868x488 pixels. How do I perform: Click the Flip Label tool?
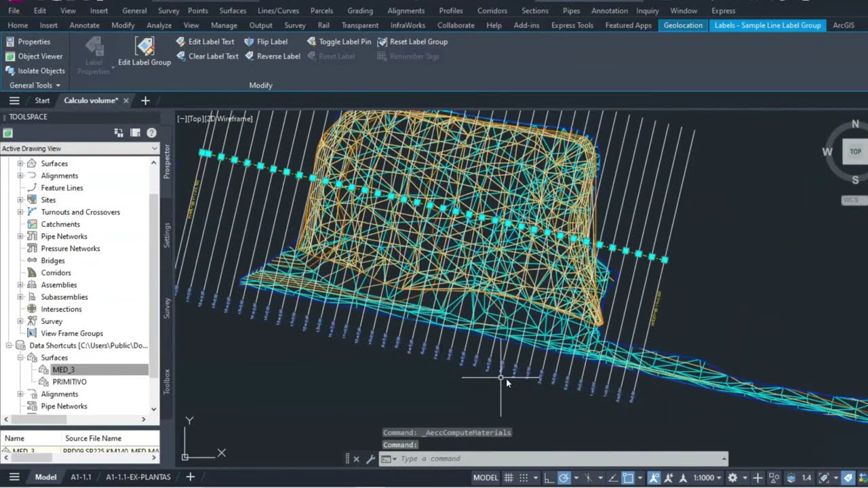click(x=266, y=41)
